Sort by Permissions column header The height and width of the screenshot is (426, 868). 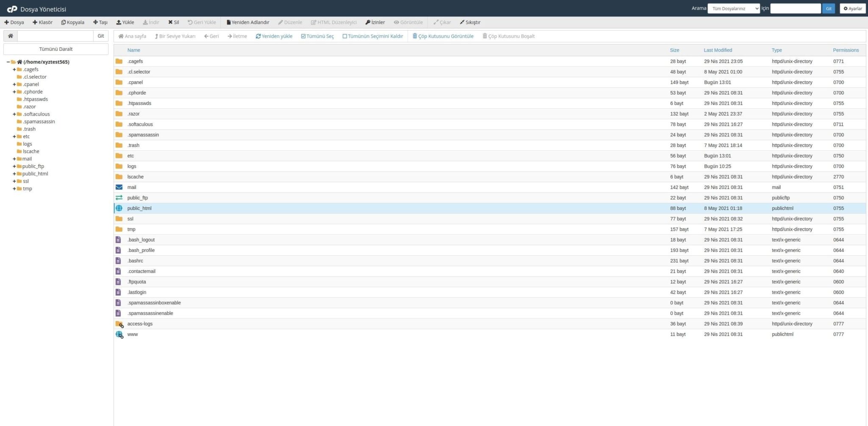[846, 50]
